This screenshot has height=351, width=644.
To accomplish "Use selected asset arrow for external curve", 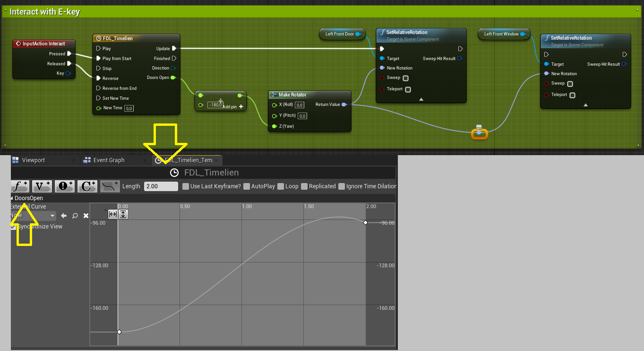I will point(64,216).
